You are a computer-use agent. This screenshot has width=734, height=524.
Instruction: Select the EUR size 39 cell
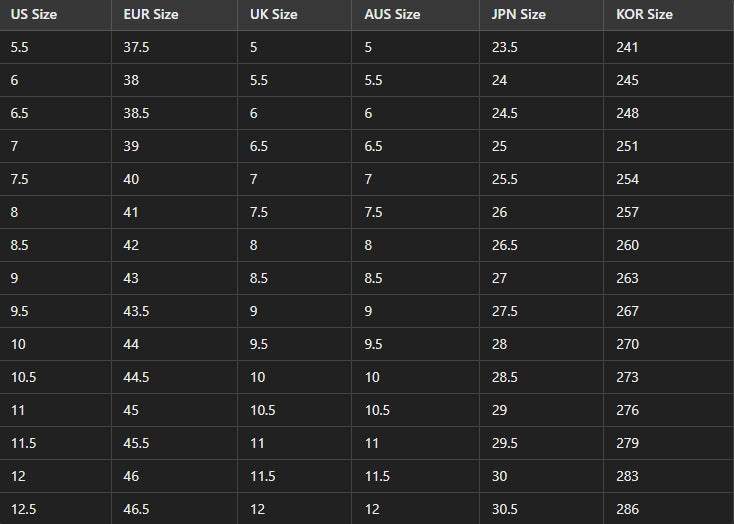tap(132, 147)
